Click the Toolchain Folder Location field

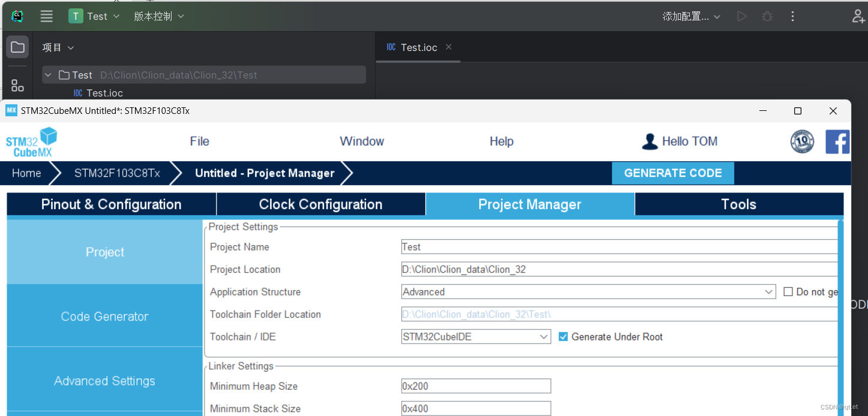tap(619, 314)
